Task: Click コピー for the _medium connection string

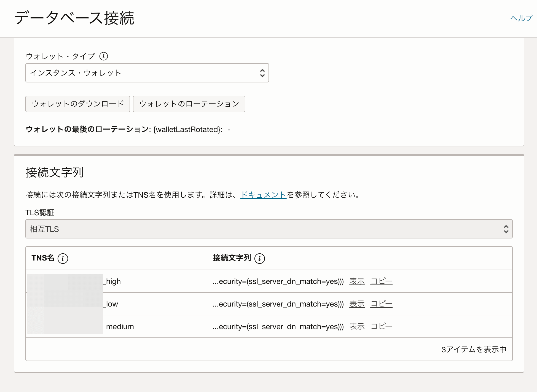Action: tap(381, 326)
